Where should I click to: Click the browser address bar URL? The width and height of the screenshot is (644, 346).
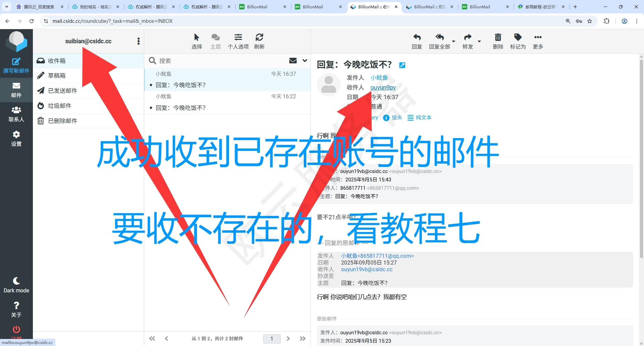[113, 21]
